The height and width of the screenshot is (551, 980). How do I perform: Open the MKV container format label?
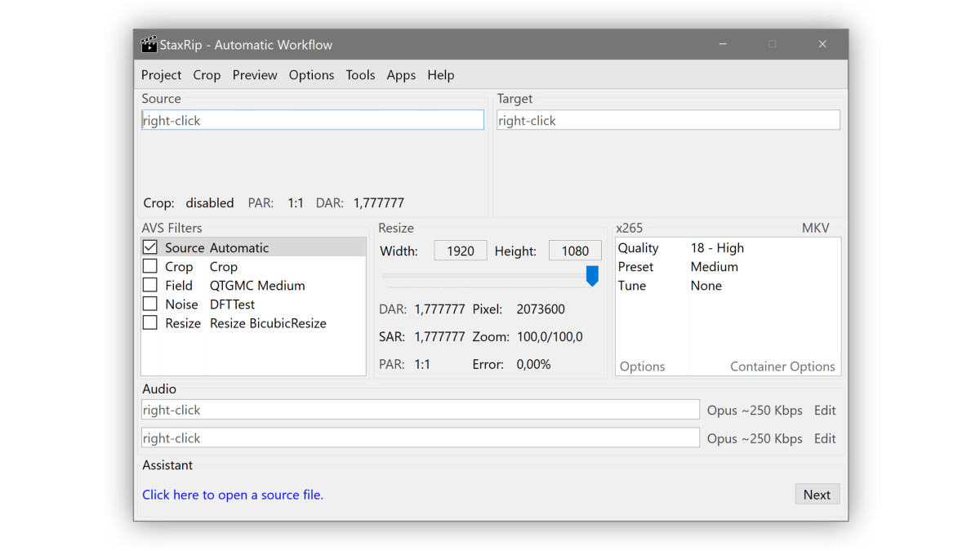[x=815, y=229]
